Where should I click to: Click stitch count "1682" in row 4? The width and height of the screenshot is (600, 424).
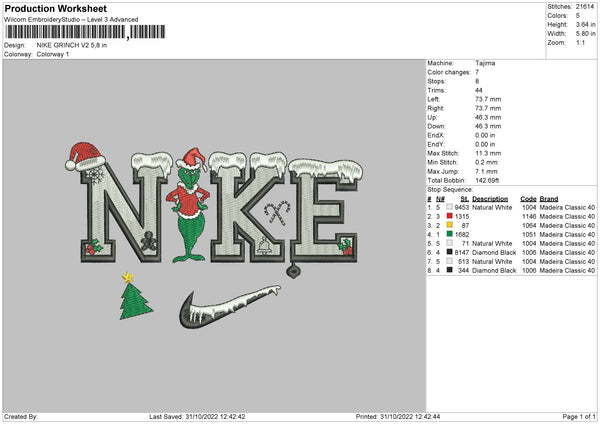(x=462, y=235)
